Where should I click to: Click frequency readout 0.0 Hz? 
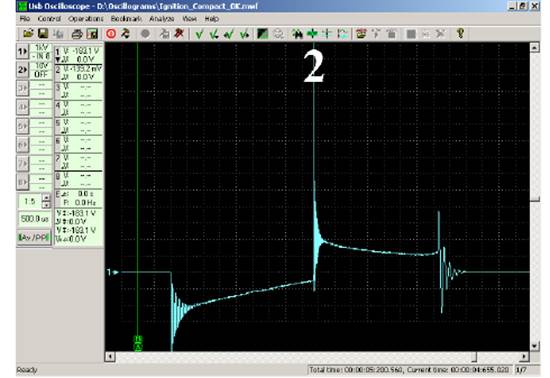click(x=80, y=203)
